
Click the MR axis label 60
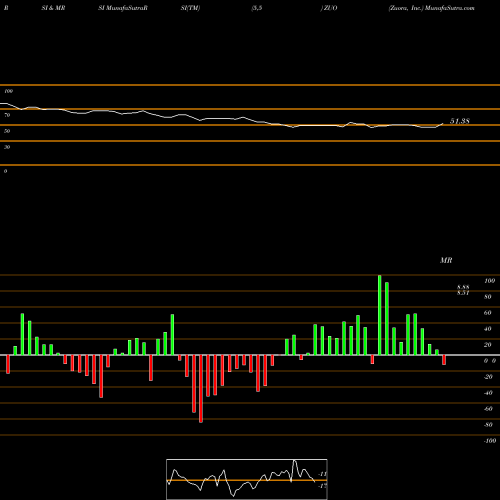(x=488, y=313)
